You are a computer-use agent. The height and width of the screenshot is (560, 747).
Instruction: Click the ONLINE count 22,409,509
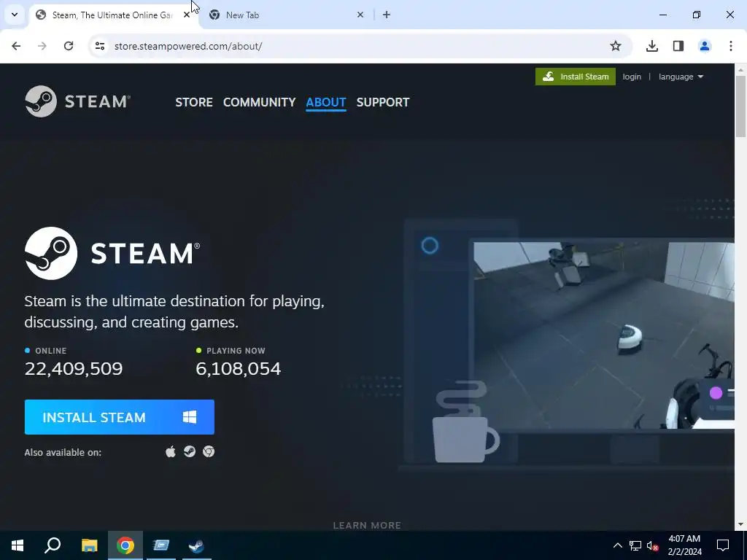point(74,368)
